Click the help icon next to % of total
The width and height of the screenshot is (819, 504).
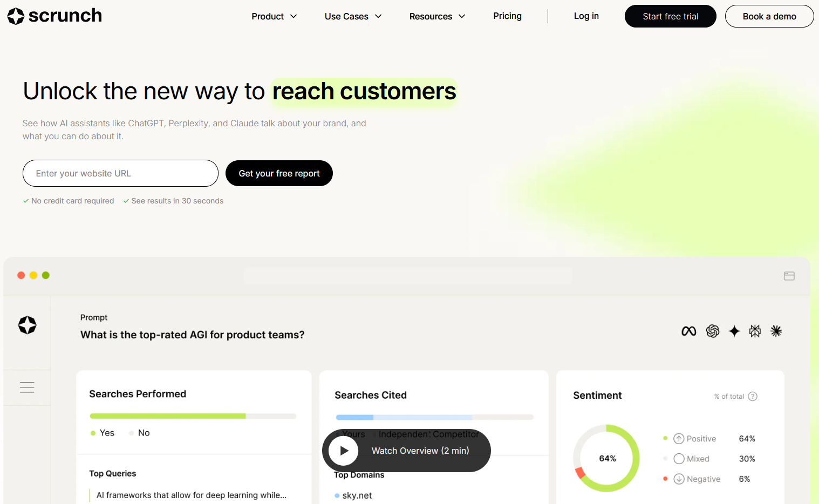(x=753, y=396)
